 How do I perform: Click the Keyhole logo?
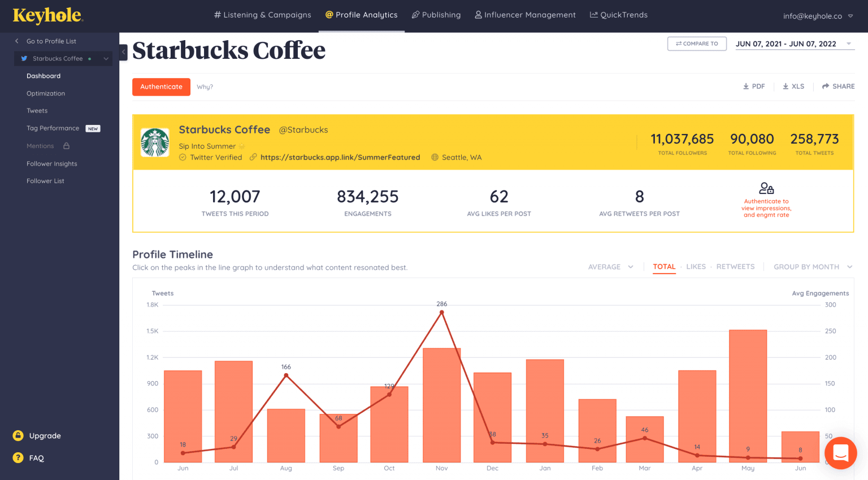pyautogui.click(x=47, y=15)
